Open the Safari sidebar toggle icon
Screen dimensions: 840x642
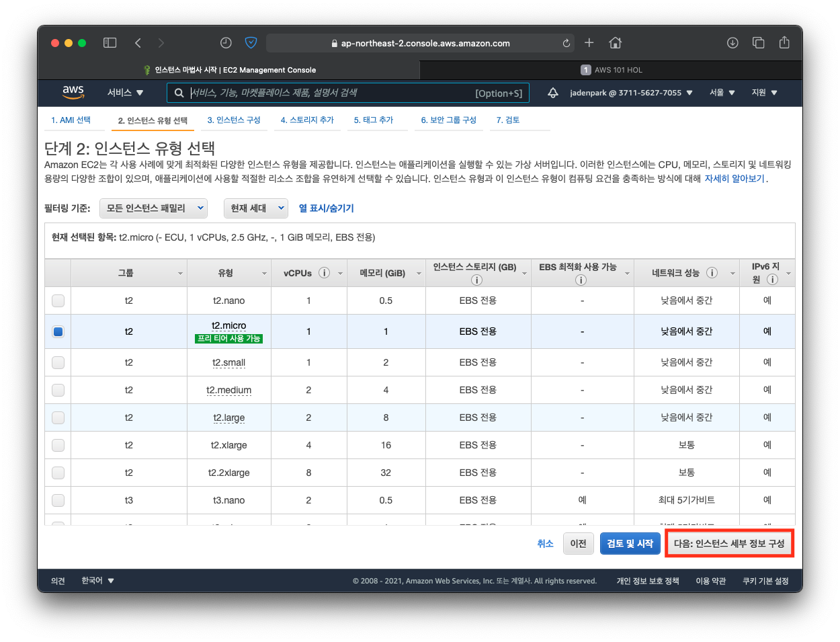pyautogui.click(x=110, y=43)
